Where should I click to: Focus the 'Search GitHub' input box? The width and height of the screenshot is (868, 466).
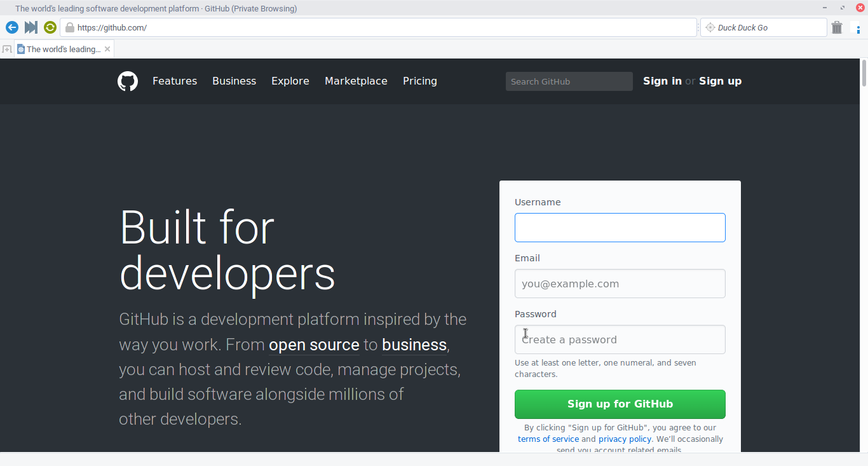click(x=569, y=81)
